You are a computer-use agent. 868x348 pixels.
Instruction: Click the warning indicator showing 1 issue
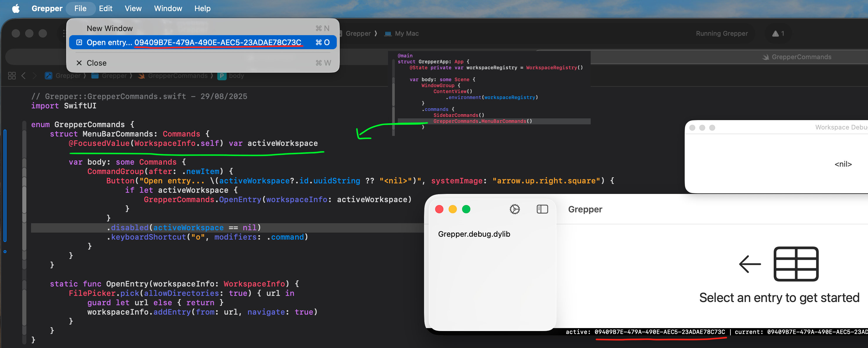tap(778, 33)
